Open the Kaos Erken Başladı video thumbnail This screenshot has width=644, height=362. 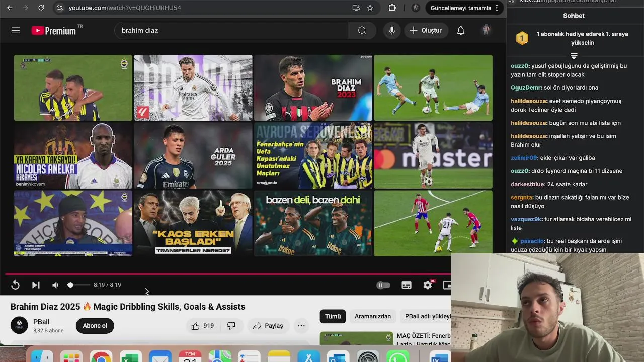(x=193, y=223)
